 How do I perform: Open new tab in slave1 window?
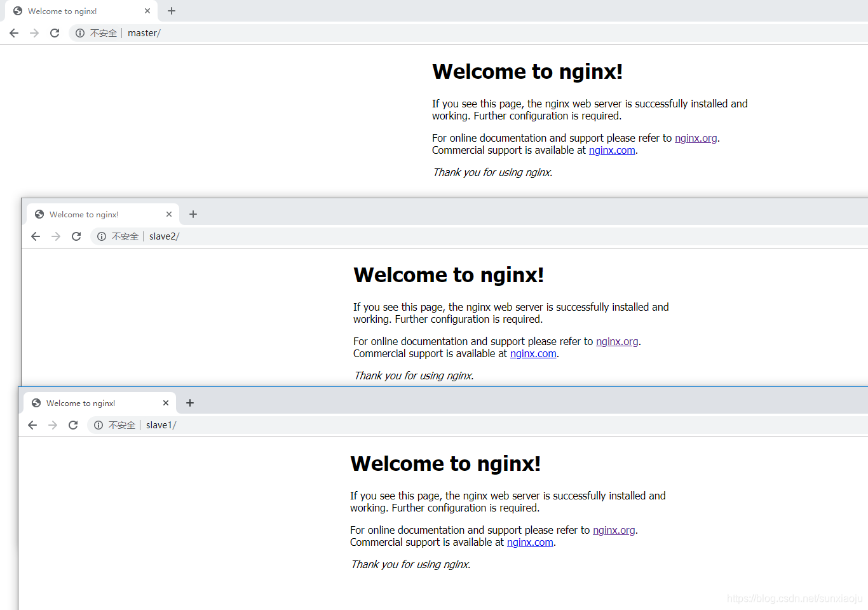click(190, 403)
